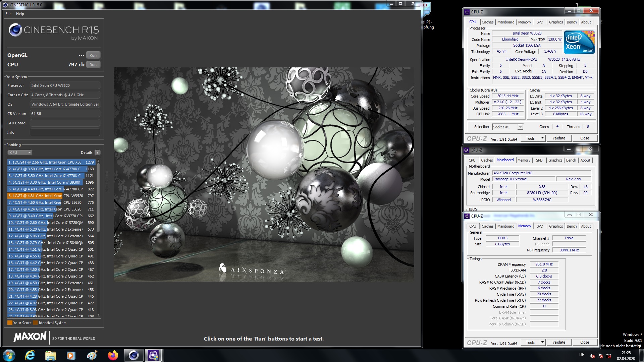Switch to CPU-Z taskbar icon

(x=153, y=355)
